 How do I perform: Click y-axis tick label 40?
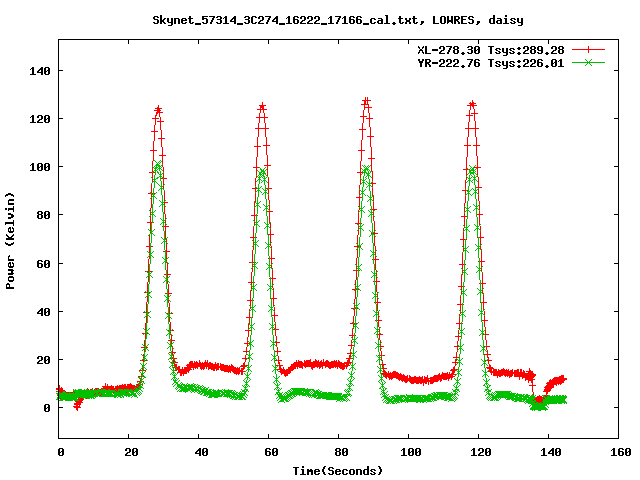click(43, 312)
